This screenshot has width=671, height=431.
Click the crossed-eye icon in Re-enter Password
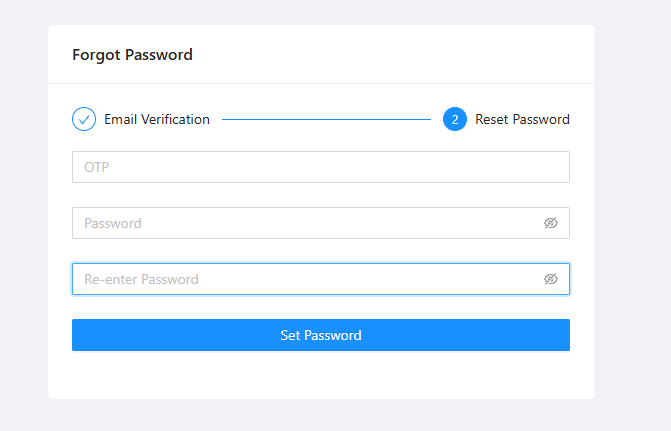pos(551,279)
